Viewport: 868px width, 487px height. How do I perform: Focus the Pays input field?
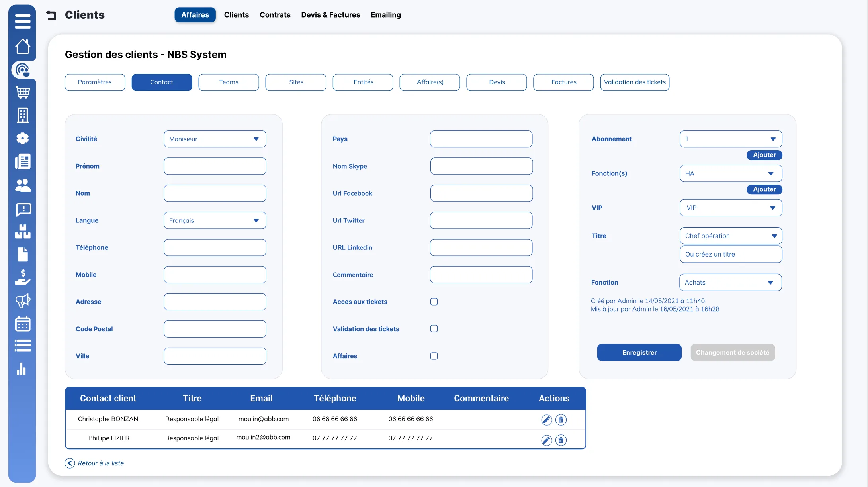click(481, 139)
